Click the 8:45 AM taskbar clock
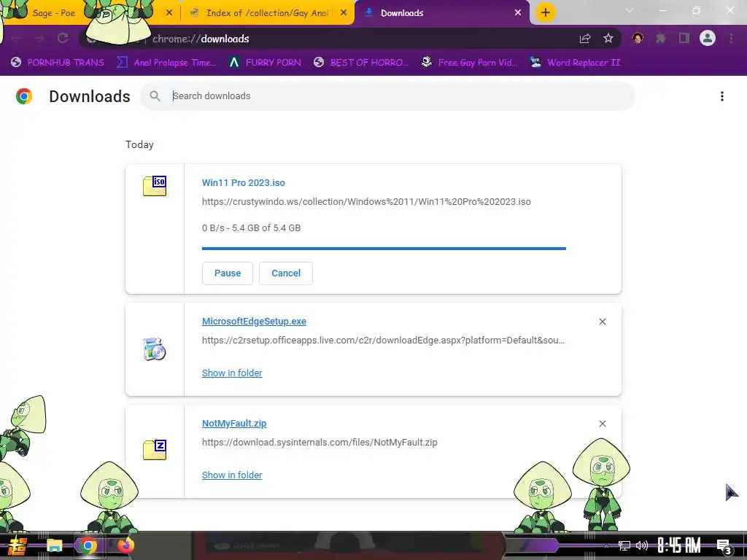This screenshot has height=560, width=747. click(x=679, y=545)
